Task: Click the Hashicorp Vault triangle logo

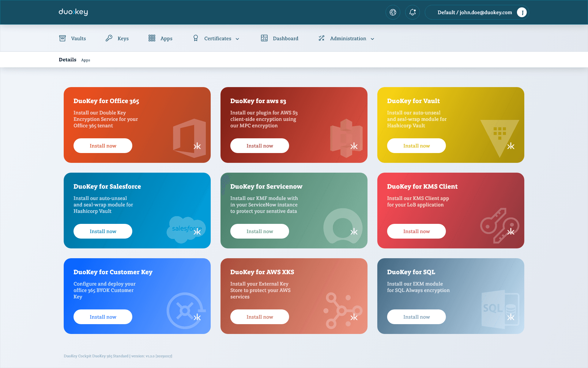Action: 500,138
